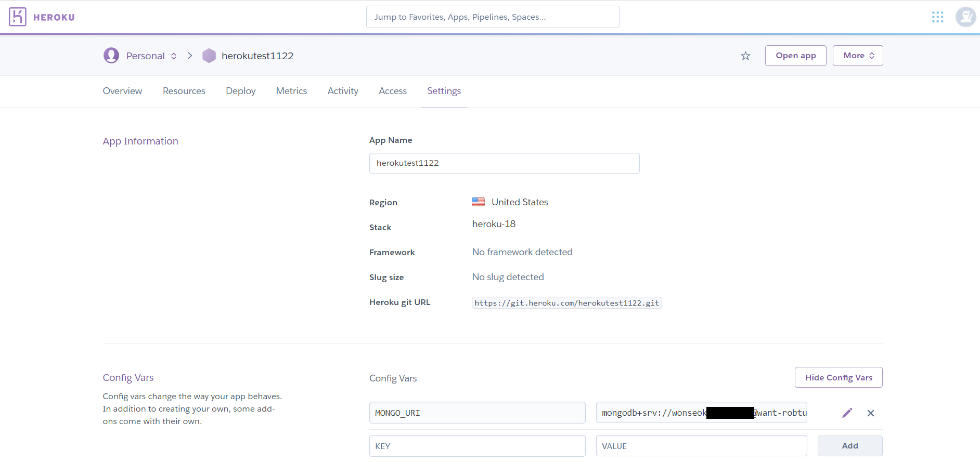Click the United States region text

point(520,202)
